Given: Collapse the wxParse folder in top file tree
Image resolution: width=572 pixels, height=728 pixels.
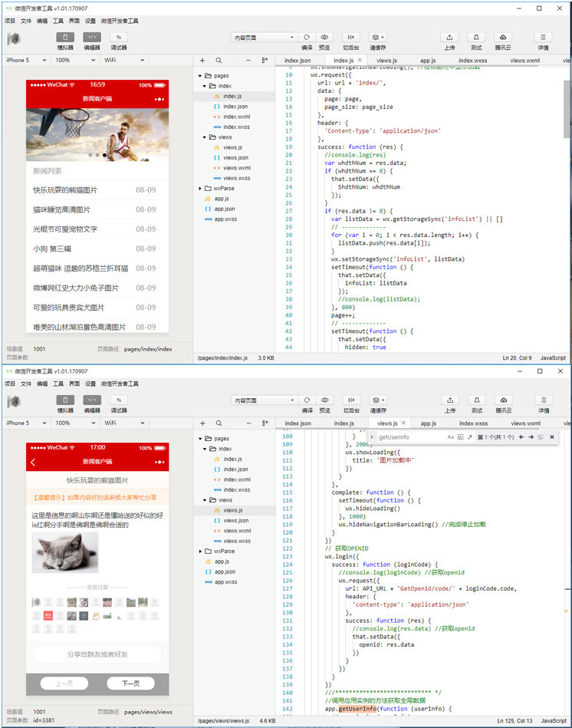Looking at the screenshot, I should [x=201, y=188].
